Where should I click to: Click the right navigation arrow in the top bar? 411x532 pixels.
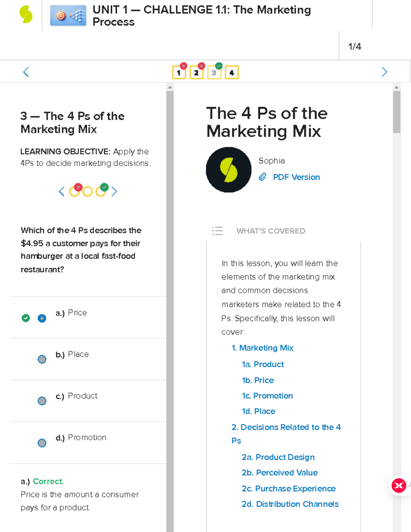(x=384, y=72)
